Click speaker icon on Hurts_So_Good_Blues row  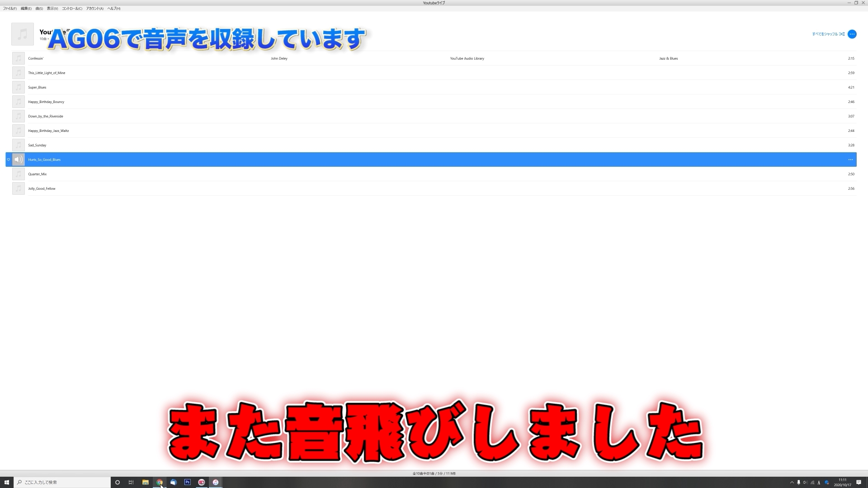tap(19, 160)
